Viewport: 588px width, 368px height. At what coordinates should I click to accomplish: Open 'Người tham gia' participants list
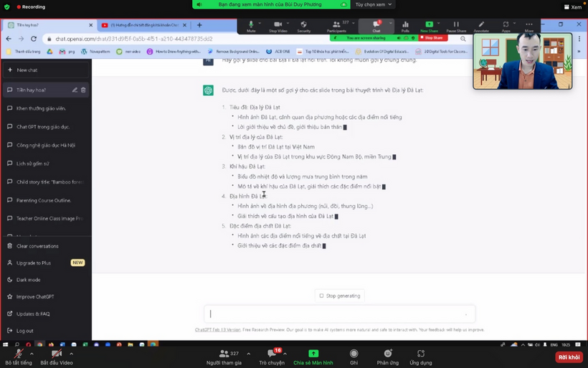click(x=224, y=357)
